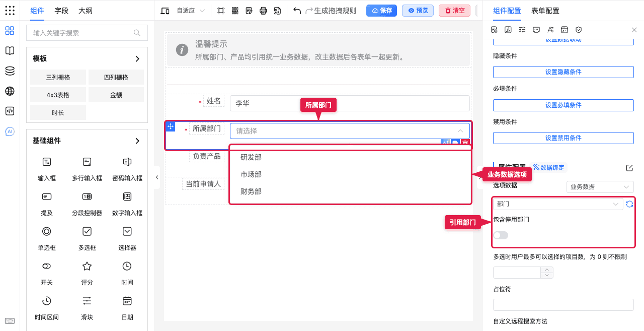Click the print toolbar icon

[263, 11]
